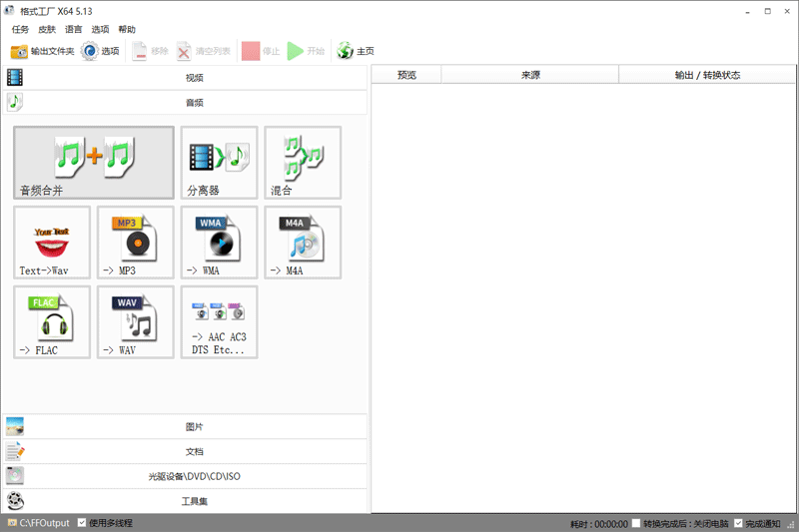Open the 选项 menu in menu bar
The image size is (799, 532).
pyautogui.click(x=101, y=29)
